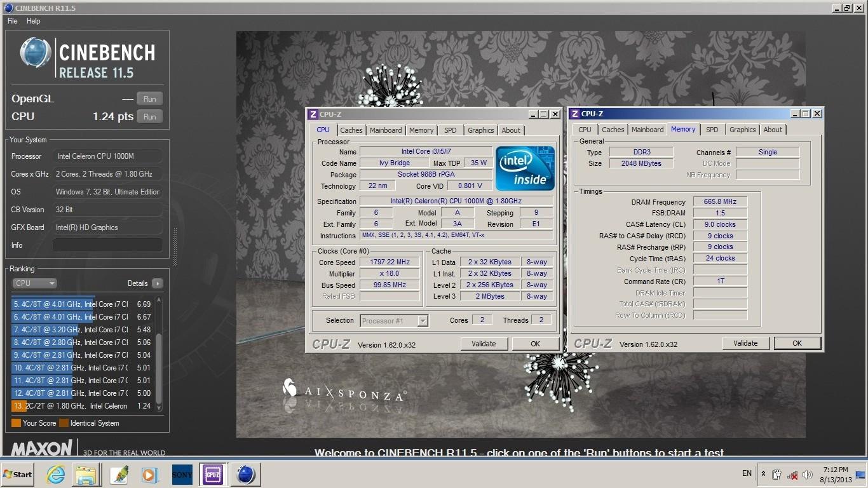Click the network status tray icon

point(792,475)
